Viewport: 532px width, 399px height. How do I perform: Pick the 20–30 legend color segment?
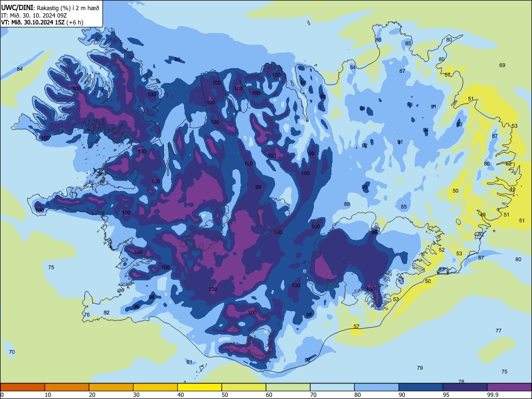pyautogui.click(x=111, y=387)
